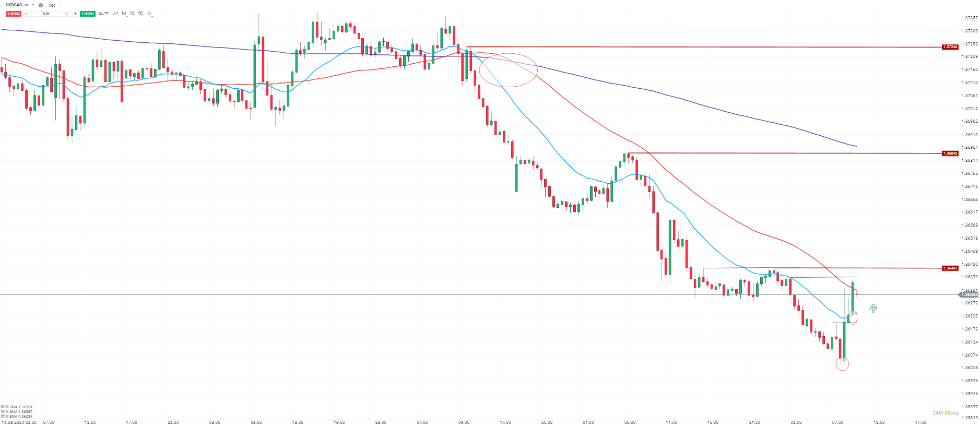Zoom in the chart
Image resolution: width=980 pixels, height=426 pixels.
pos(140,14)
